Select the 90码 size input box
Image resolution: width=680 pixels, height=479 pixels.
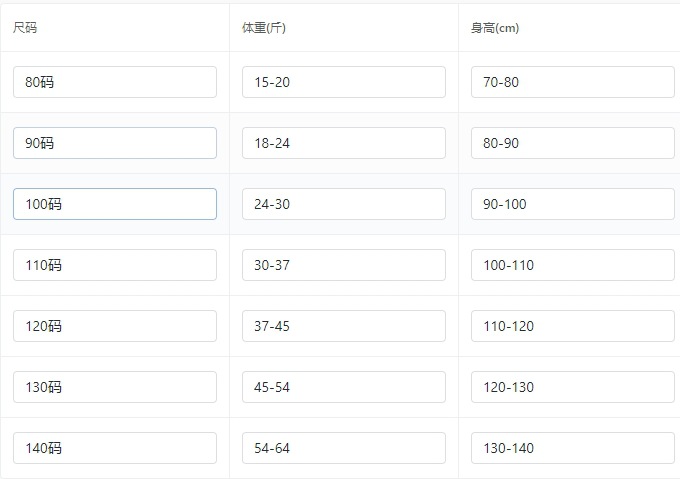tap(115, 143)
